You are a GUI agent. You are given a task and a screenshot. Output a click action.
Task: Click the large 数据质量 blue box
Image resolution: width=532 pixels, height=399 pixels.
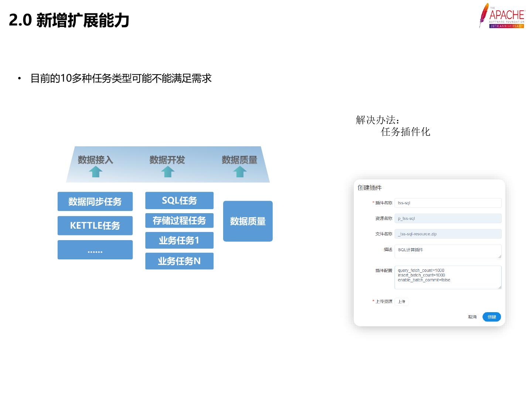pyautogui.click(x=248, y=221)
